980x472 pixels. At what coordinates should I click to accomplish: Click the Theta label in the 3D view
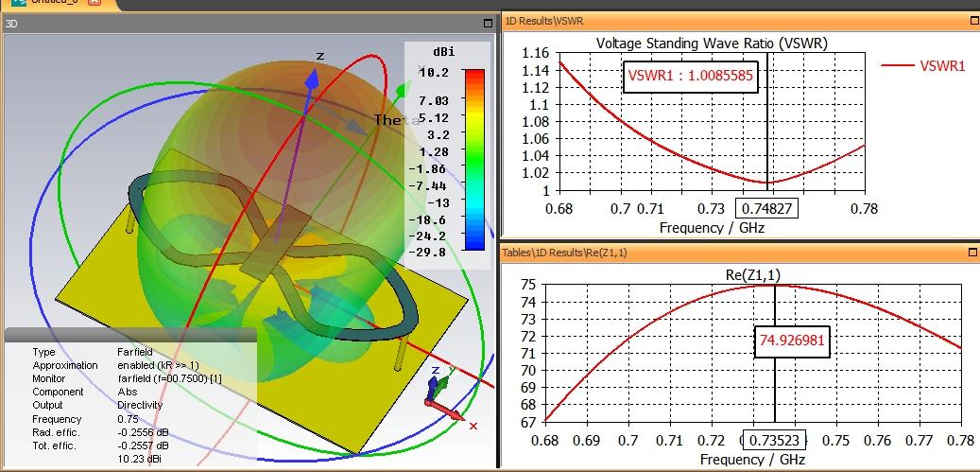click(397, 120)
